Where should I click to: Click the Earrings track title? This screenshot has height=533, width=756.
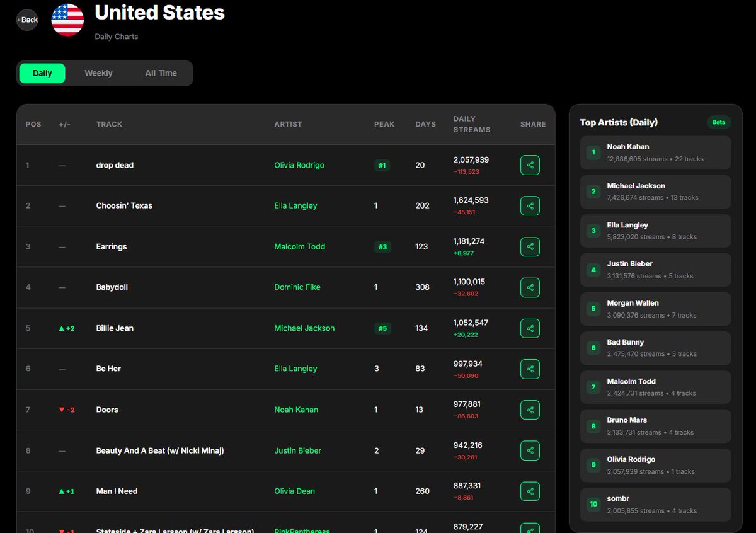click(112, 246)
